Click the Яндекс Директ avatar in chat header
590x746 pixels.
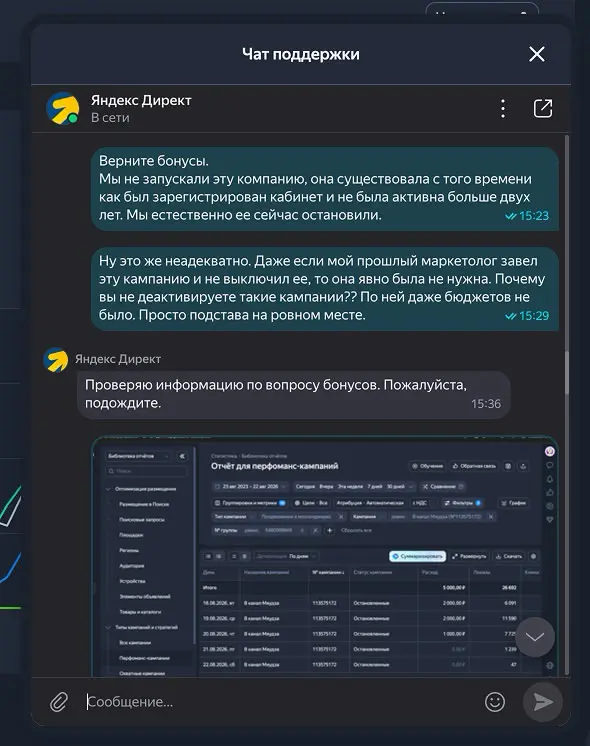coord(63,108)
